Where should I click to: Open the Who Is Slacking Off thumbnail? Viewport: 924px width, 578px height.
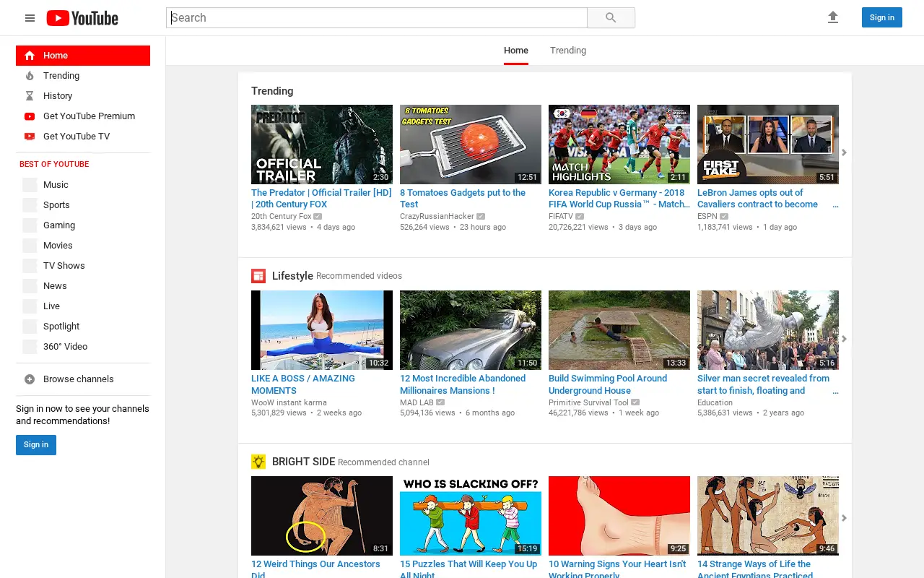tap(471, 516)
